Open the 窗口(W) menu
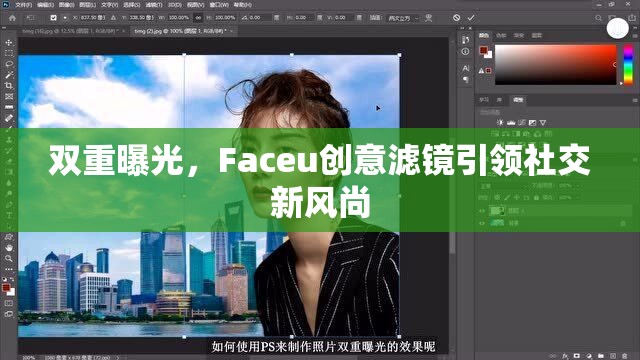 (x=219, y=5)
